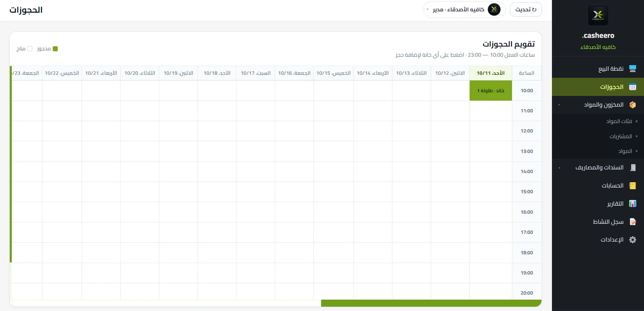Click the casheero logo in the sidebar

point(598,15)
